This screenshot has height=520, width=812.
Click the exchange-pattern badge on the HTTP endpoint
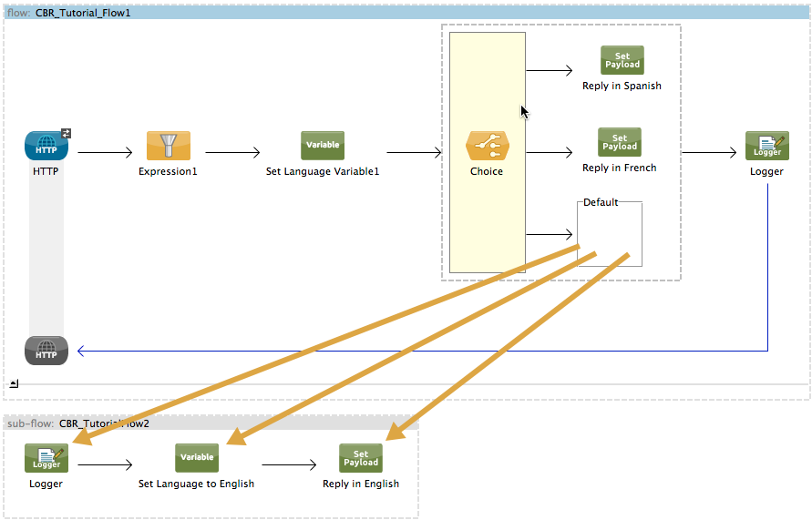pyautogui.click(x=66, y=134)
